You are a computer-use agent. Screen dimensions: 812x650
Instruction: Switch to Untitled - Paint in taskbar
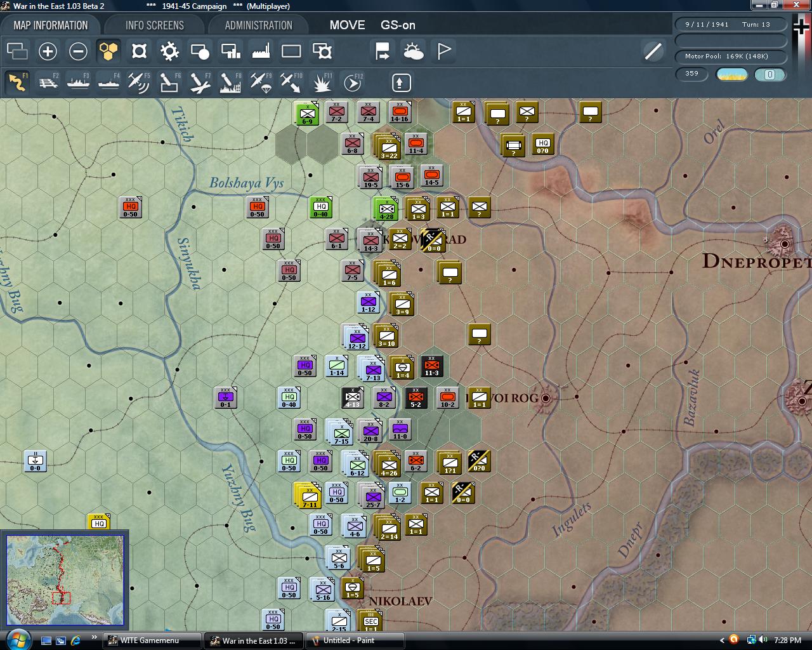[355, 640]
